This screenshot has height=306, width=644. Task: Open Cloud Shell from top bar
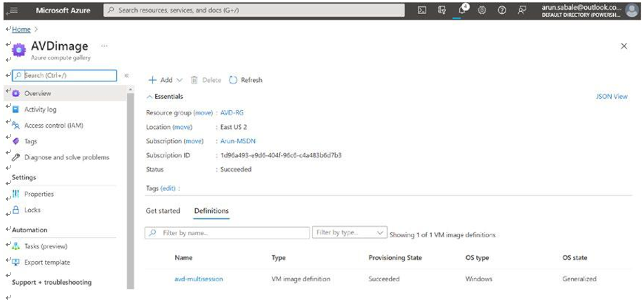coord(421,11)
